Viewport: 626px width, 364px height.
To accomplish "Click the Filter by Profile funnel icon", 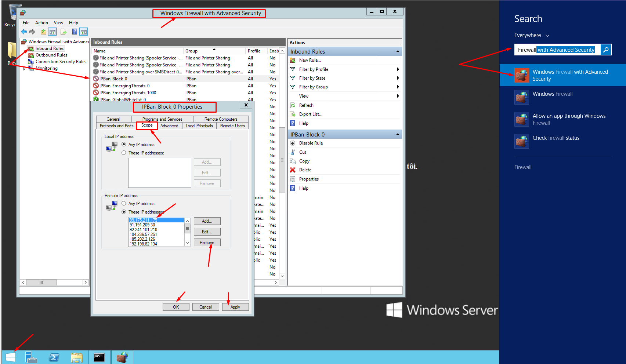I will 293,69.
